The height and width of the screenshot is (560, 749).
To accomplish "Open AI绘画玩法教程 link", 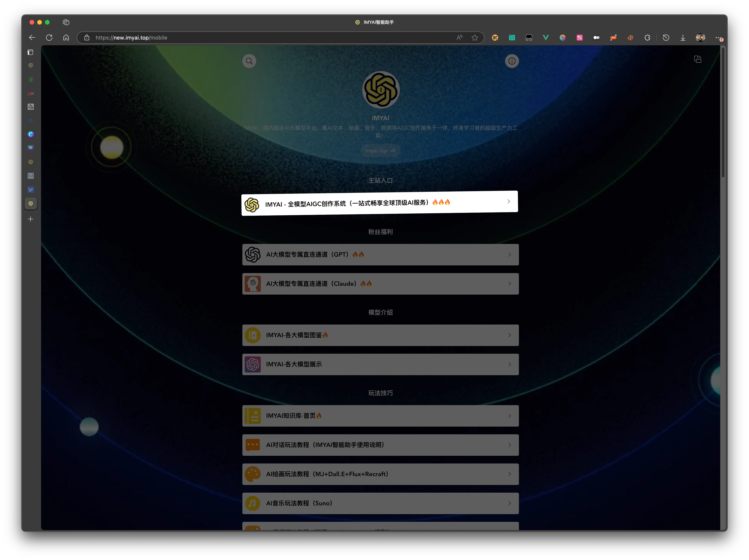I will coord(380,474).
